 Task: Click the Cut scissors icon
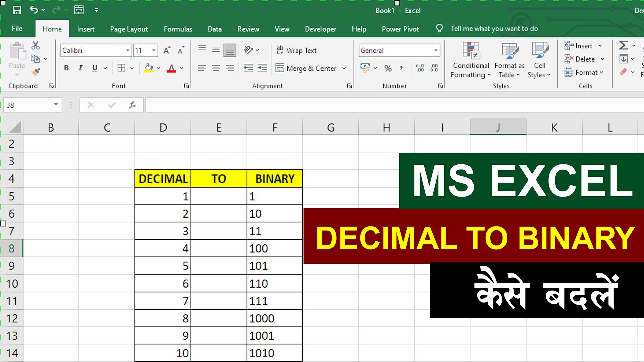[35, 46]
